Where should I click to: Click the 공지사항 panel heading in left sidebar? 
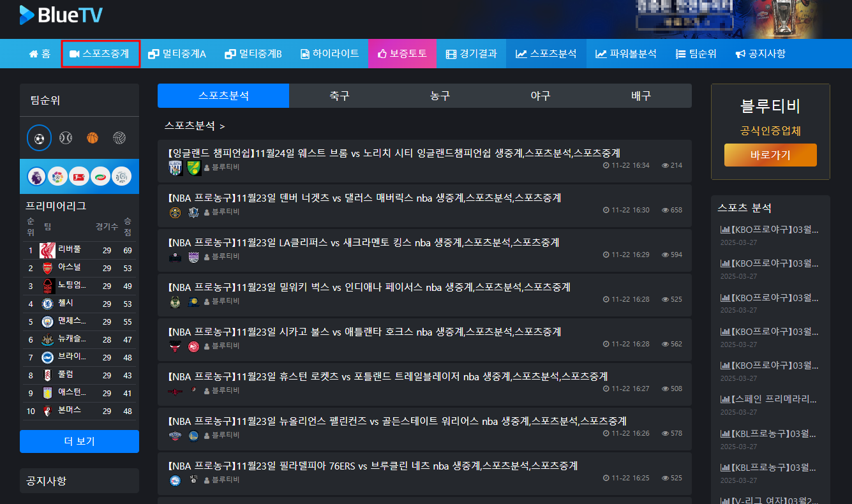[46, 480]
